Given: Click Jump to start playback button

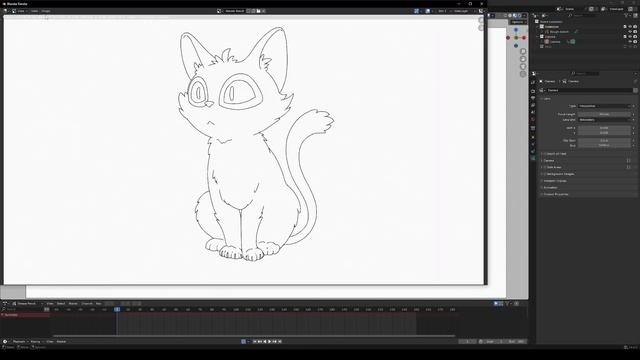Looking at the screenshot, I should tap(255, 342).
